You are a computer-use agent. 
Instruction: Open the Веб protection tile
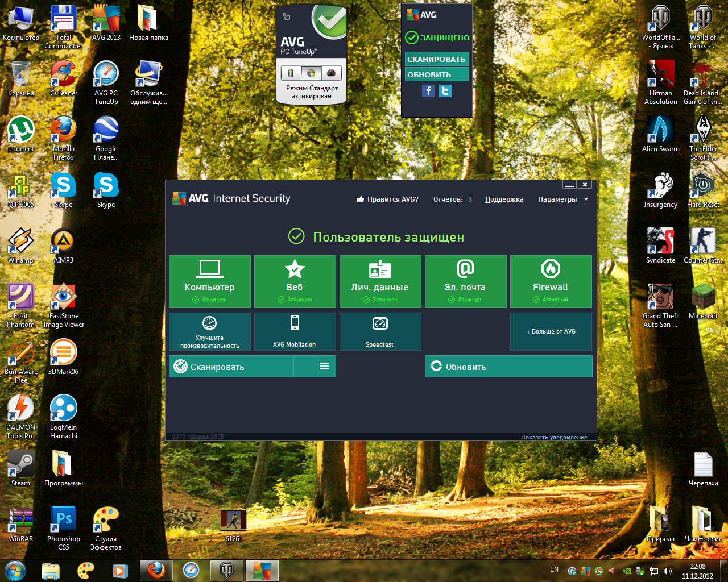coord(295,281)
